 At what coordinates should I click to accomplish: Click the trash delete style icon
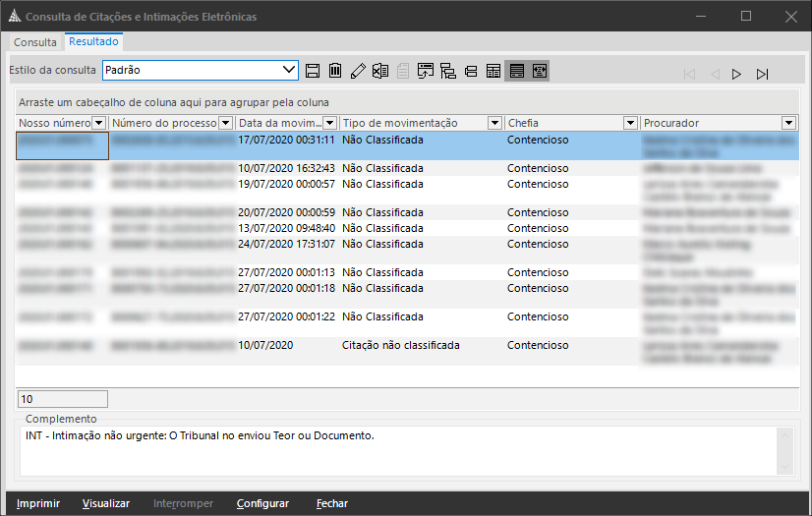pos(335,71)
